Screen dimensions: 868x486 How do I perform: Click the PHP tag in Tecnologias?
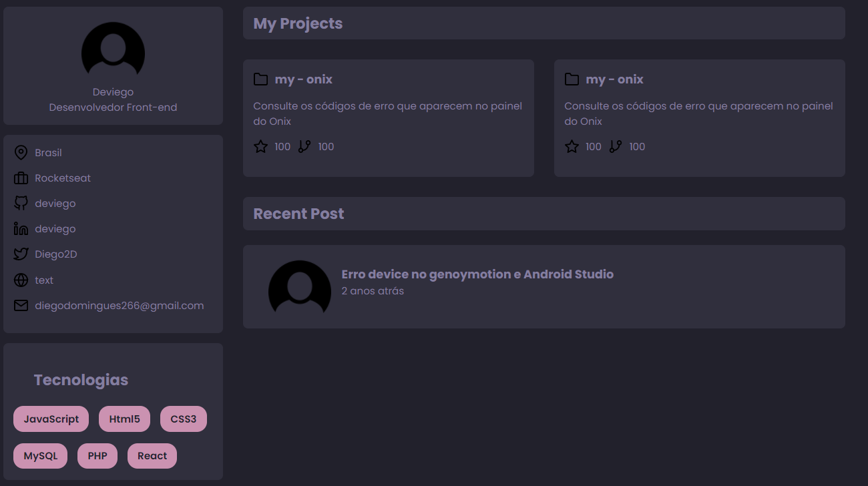pyautogui.click(x=97, y=455)
